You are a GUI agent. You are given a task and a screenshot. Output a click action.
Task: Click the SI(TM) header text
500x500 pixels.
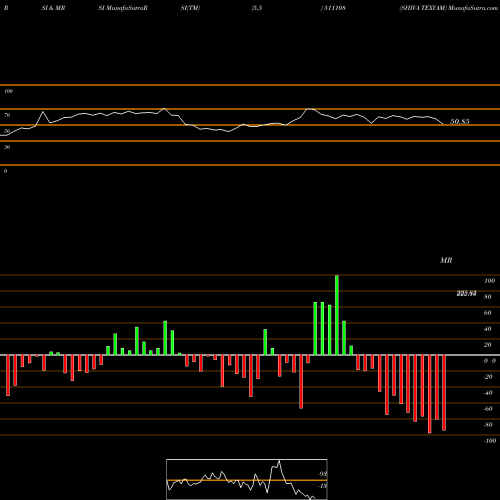click(190, 8)
